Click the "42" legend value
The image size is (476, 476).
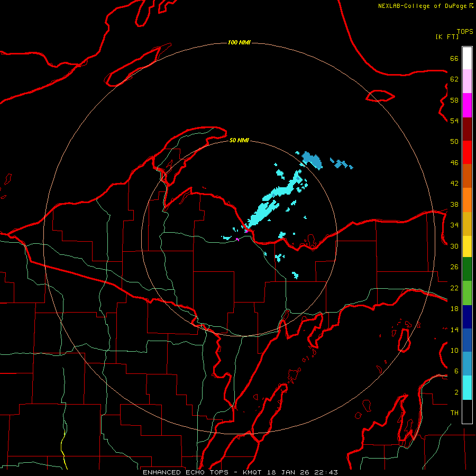(x=454, y=184)
